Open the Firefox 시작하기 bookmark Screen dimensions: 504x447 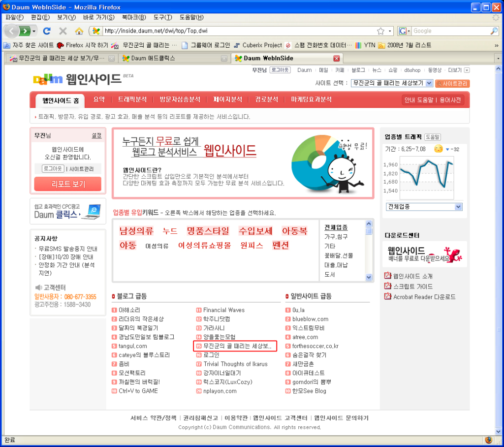point(82,45)
